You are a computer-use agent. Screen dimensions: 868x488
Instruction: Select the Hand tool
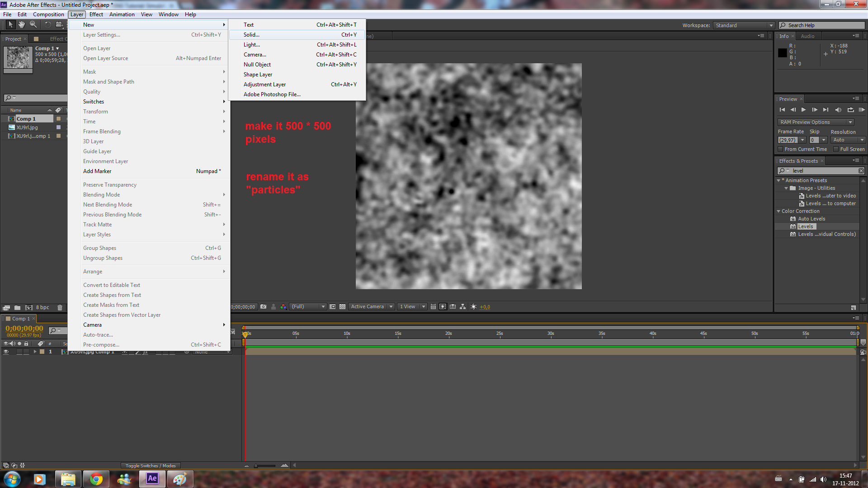[x=22, y=25]
